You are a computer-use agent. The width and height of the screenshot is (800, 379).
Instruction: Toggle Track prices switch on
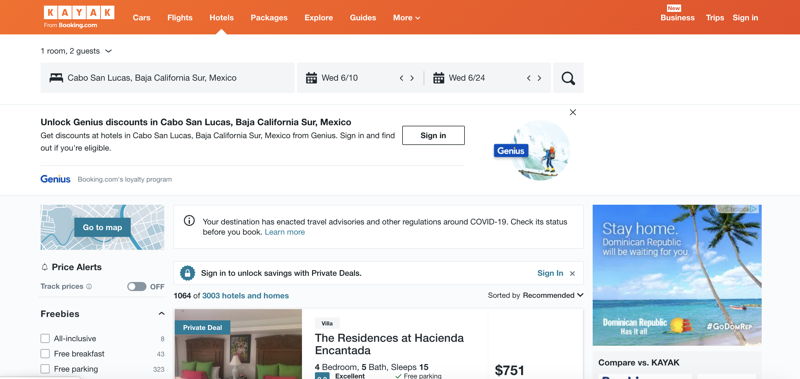click(137, 287)
